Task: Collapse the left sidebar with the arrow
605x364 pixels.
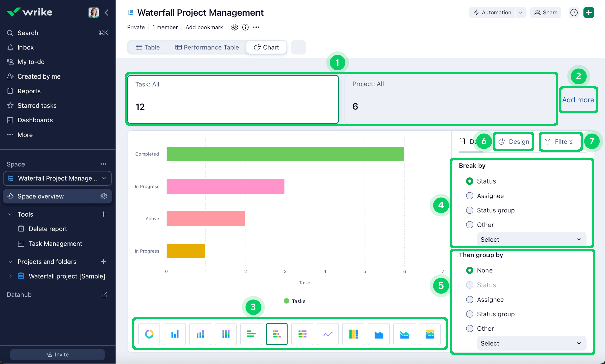Action: (107, 13)
